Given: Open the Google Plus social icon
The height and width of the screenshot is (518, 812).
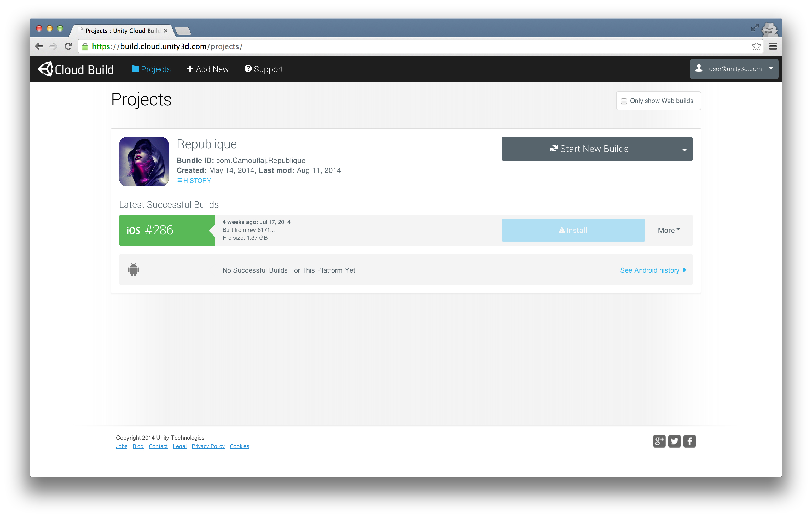Looking at the screenshot, I should pyautogui.click(x=659, y=441).
